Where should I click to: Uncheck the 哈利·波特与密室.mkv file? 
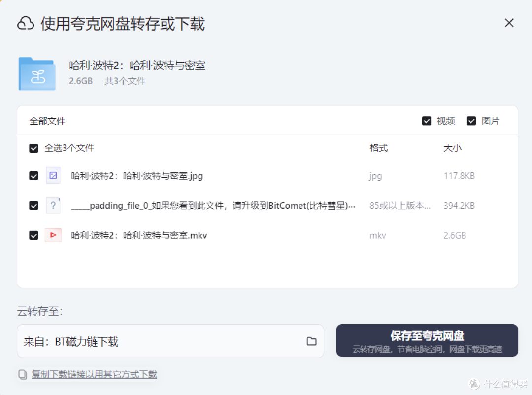(x=33, y=235)
